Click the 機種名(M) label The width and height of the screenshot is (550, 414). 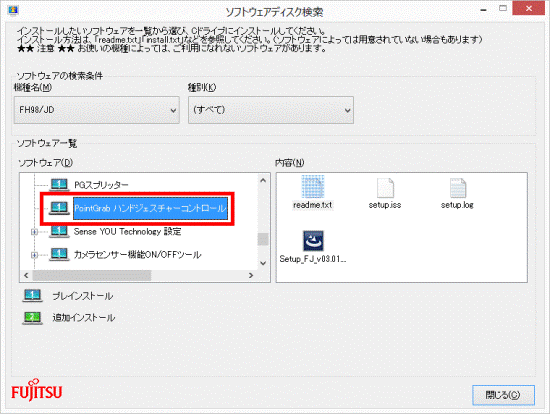pos(33,87)
